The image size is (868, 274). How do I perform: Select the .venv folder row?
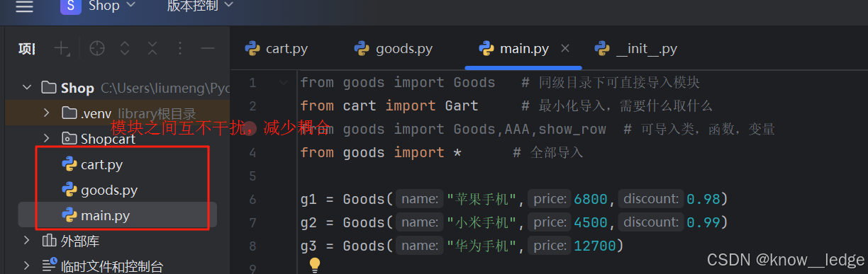coord(117,113)
